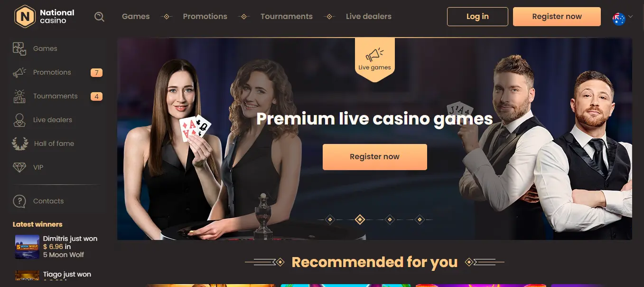Select the Games puzzle icon in sidebar
The width and height of the screenshot is (644, 287).
coord(19,48)
